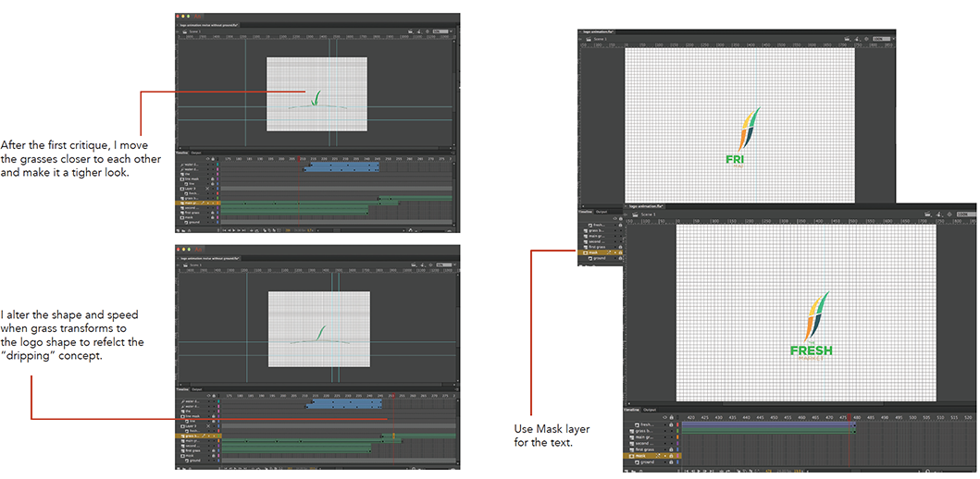Click Edit Scene icon in top-left screenshot
Viewport: 980px width, 479px height.
click(409, 31)
